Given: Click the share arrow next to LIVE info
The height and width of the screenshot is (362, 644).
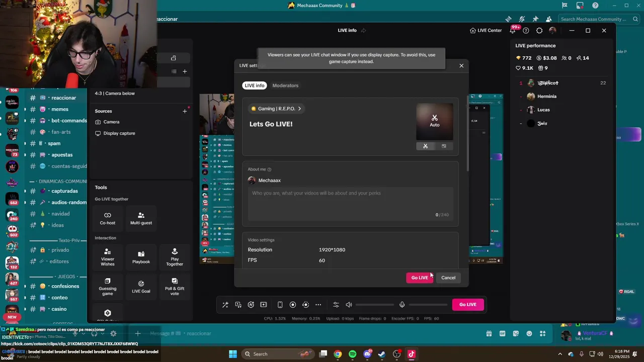Looking at the screenshot, I should (x=363, y=30).
